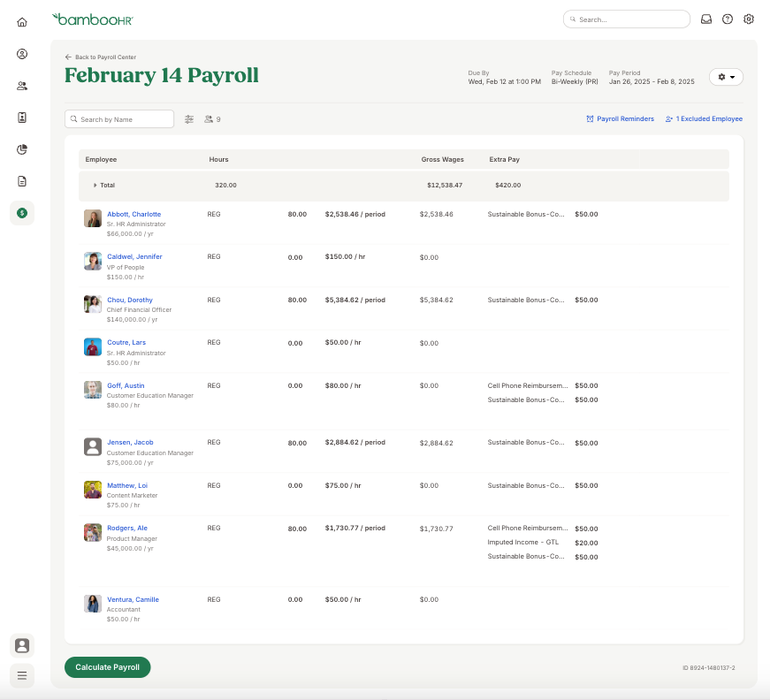This screenshot has height=700, width=770.
Task: Open the Payroll dollar icon in sidebar
Action: click(21, 213)
